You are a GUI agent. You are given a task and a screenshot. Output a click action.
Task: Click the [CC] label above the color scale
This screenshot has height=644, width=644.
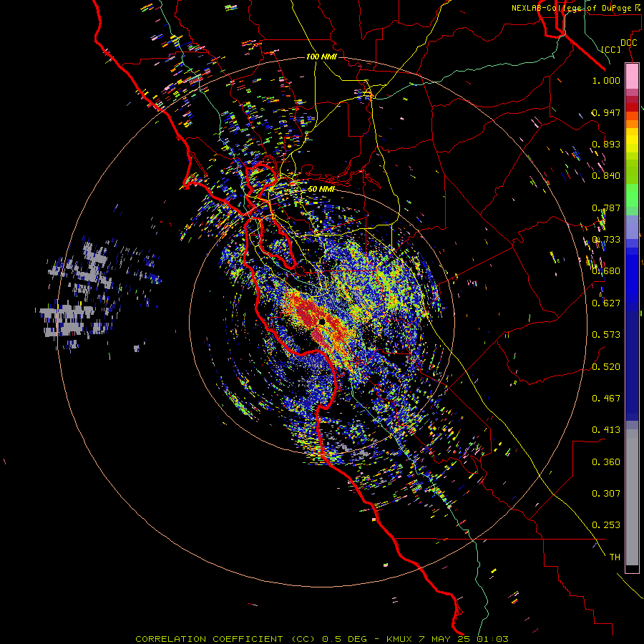(x=611, y=49)
